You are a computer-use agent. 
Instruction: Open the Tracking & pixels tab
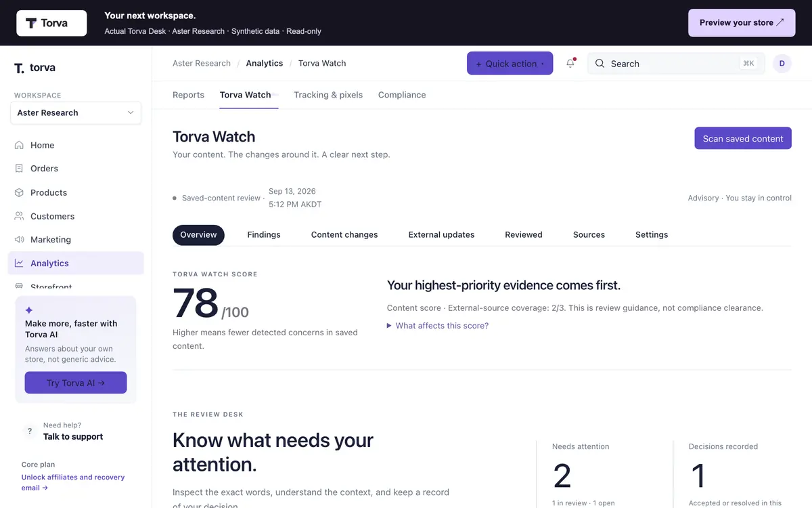328,95
